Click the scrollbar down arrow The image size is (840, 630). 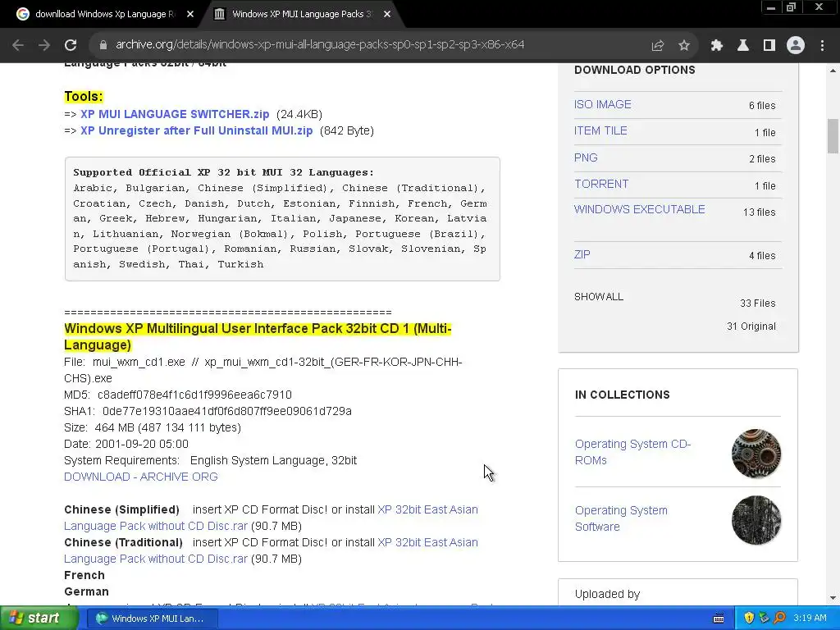coord(833,598)
